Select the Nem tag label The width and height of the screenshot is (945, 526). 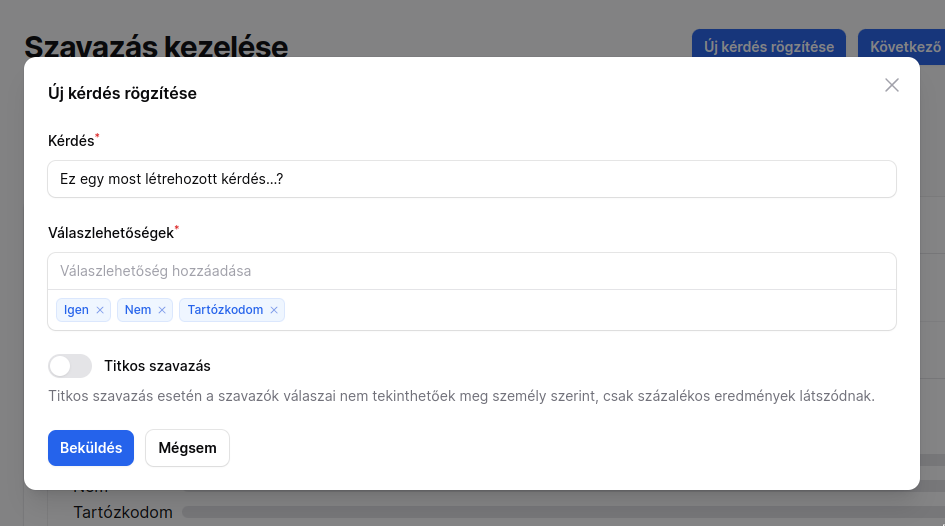tap(138, 310)
